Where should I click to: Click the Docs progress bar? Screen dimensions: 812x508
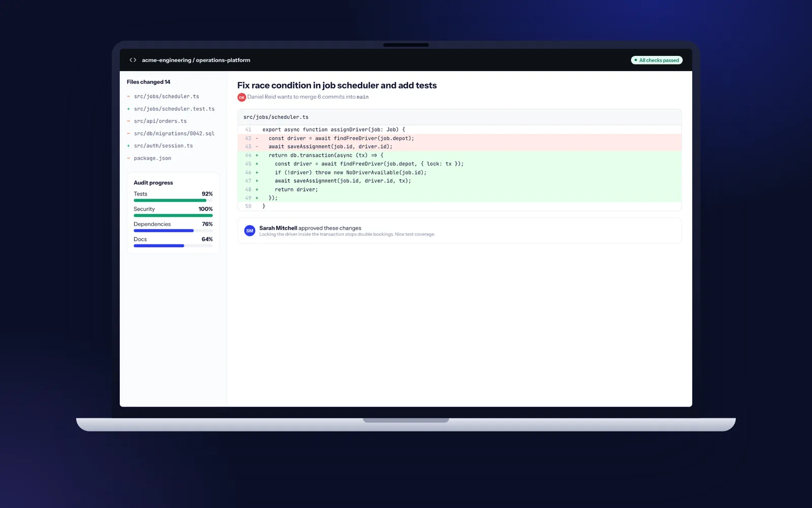tap(173, 246)
